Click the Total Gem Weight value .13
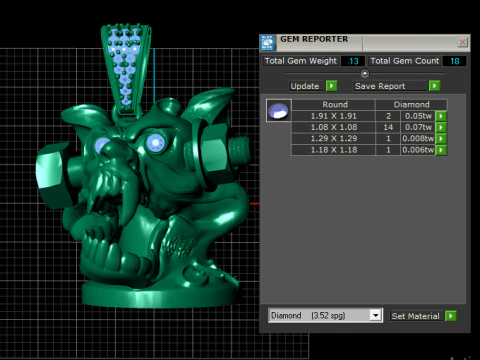This screenshot has width=480, height=360. [x=353, y=61]
